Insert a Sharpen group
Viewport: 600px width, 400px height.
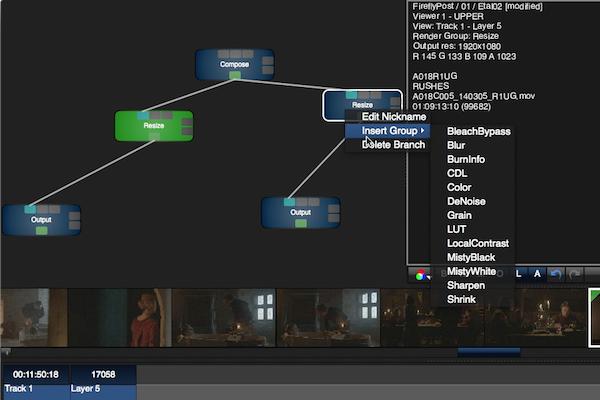pyautogui.click(x=466, y=286)
